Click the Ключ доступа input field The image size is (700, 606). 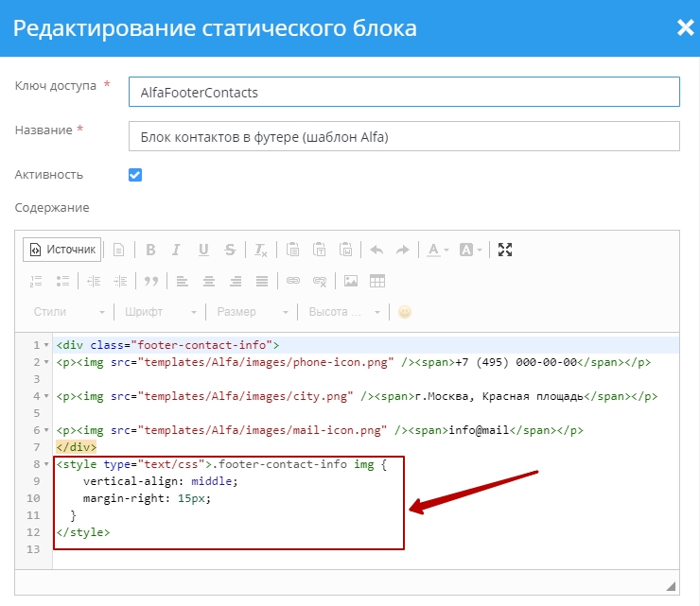pos(404,93)
